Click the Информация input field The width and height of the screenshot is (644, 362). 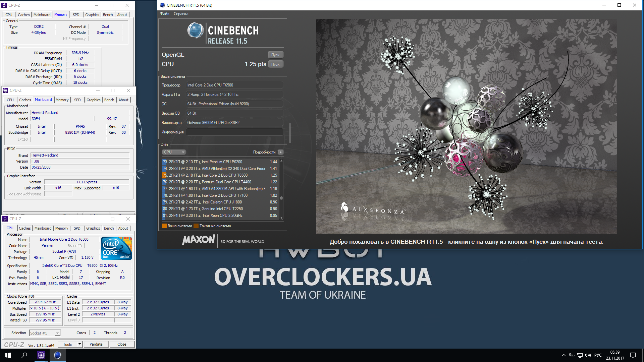234,132
